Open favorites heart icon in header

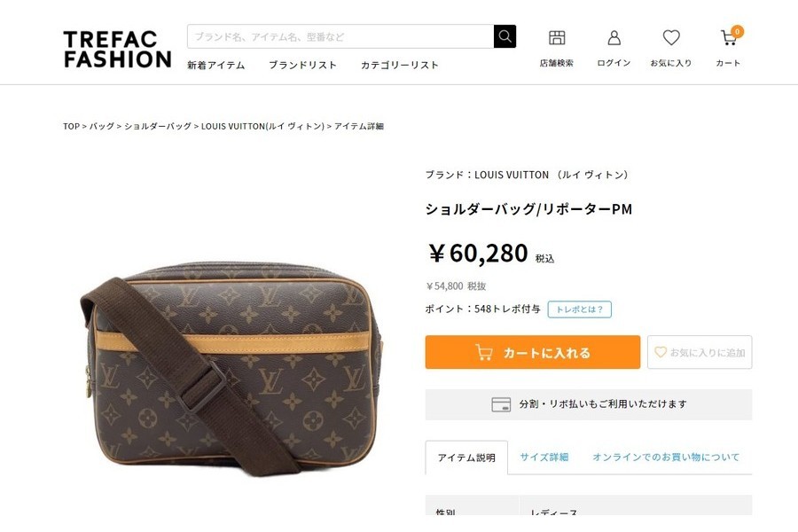pyautogui.click(x=671, y=37)
